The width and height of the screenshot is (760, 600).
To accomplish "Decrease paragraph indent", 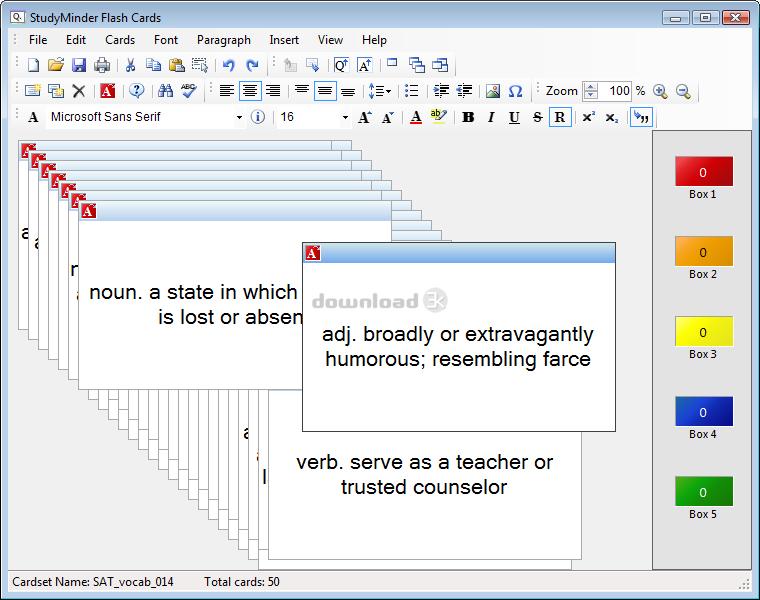I will [464, 91].
